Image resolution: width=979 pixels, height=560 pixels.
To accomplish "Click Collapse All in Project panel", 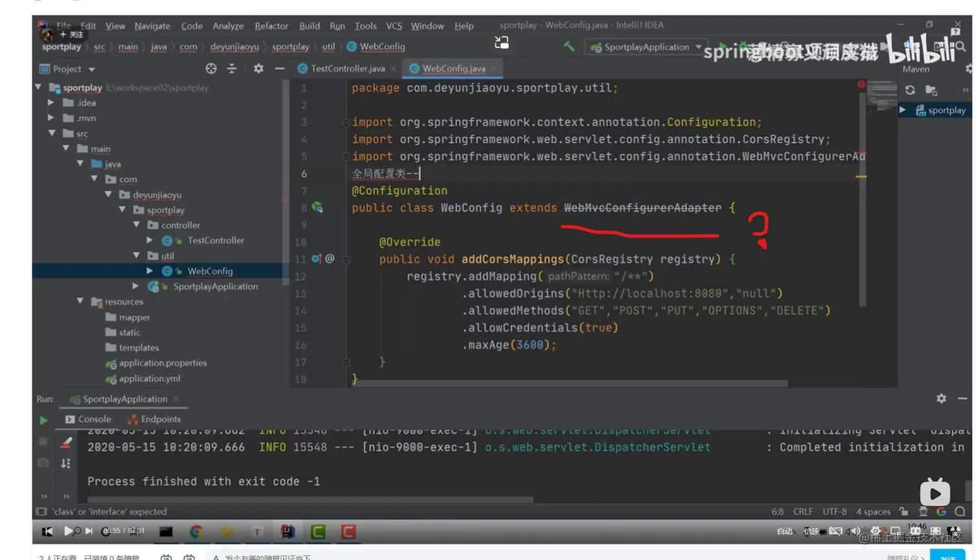I will coord(232,69).
